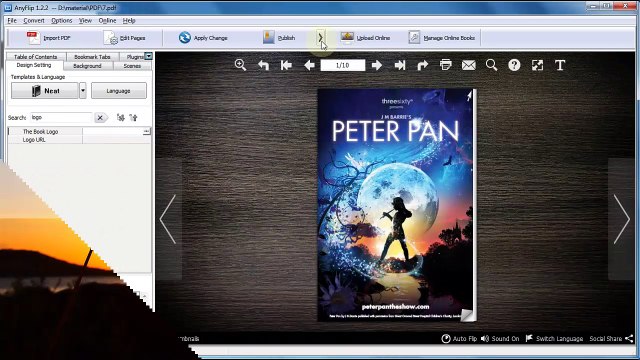Open the Online menu
The height and width of the screenshot is (360, 640).
point(107,20)
